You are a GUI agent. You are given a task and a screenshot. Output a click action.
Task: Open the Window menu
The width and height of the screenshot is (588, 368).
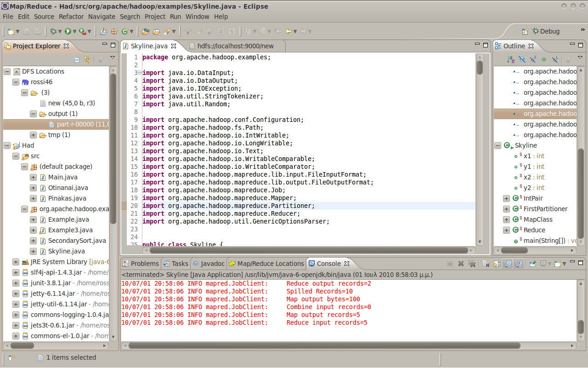(197, 17)
